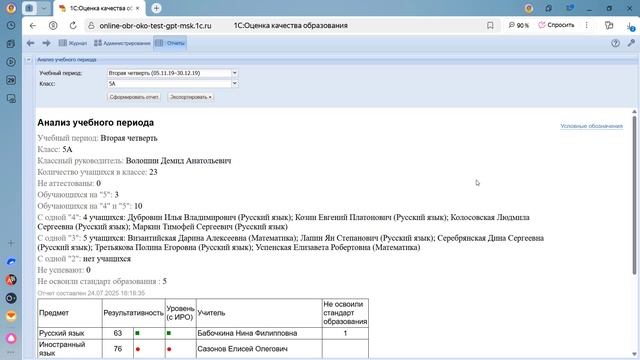Collapse the Анализ учебного периода panel

point(28,60)
